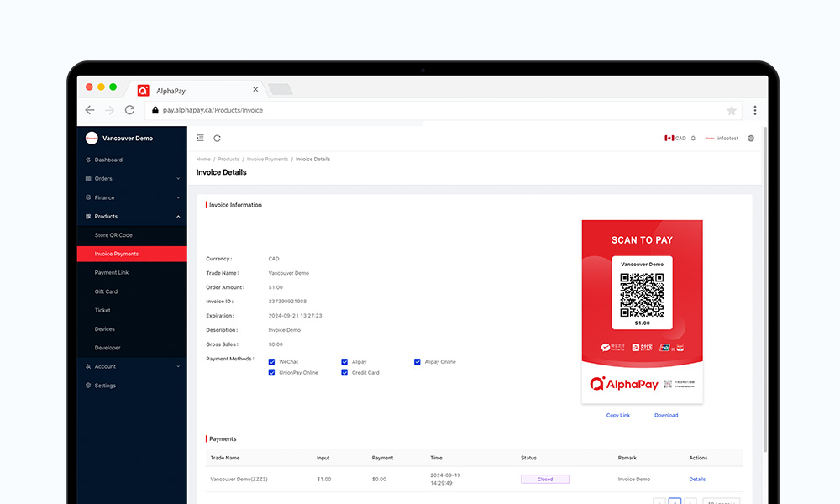Click Invoice ID value 237390921988
The width and height of the screenshot is (840, 504).
[287, 302]
